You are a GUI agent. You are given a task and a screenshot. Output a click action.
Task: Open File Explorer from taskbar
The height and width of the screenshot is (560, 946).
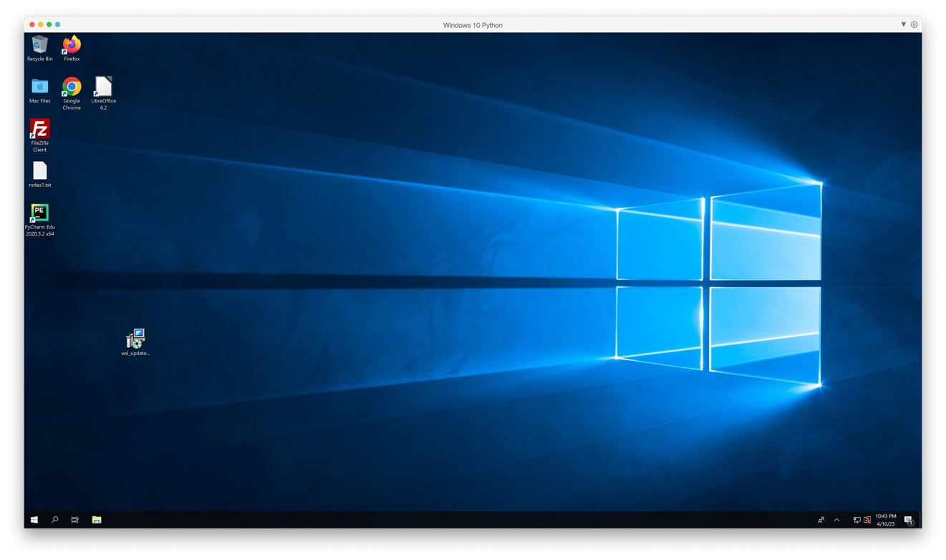pos(97,520)
